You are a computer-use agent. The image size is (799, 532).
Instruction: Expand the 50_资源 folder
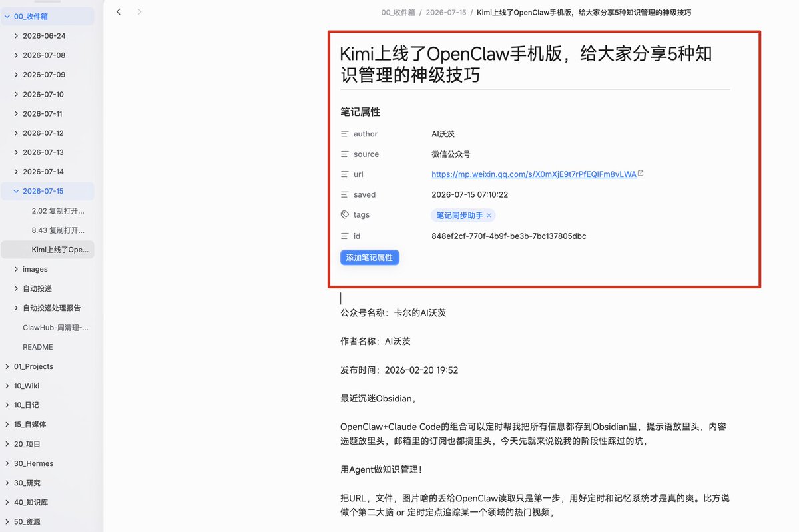pos(7,521)
